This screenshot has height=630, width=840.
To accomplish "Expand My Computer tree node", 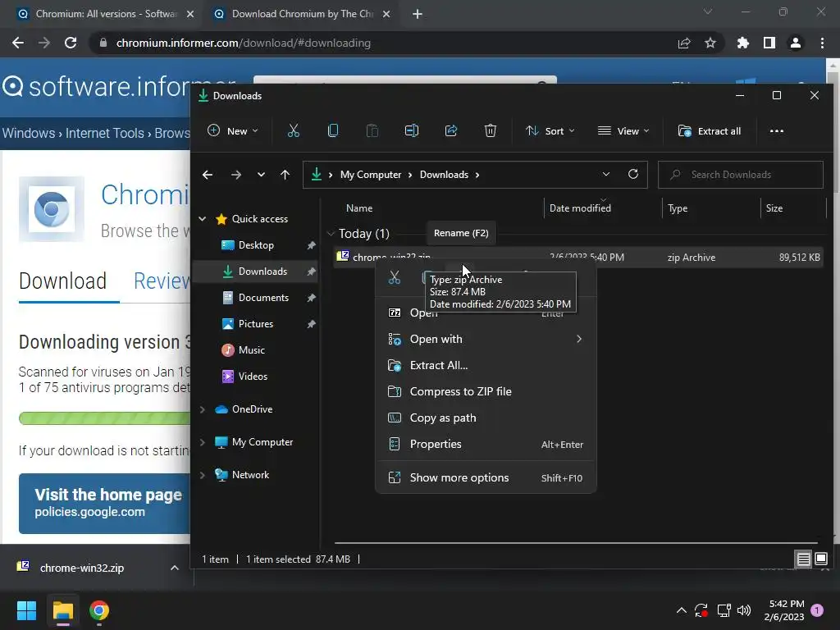I will point(203,442).
